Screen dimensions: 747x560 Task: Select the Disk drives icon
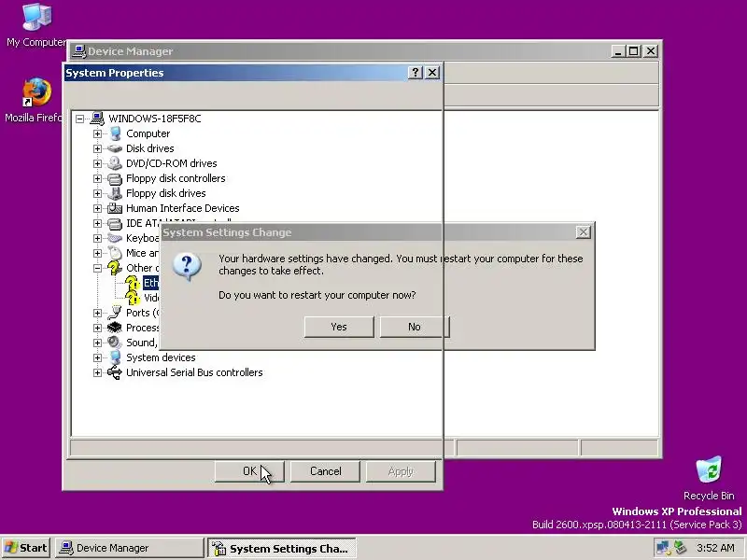point(115,148)
